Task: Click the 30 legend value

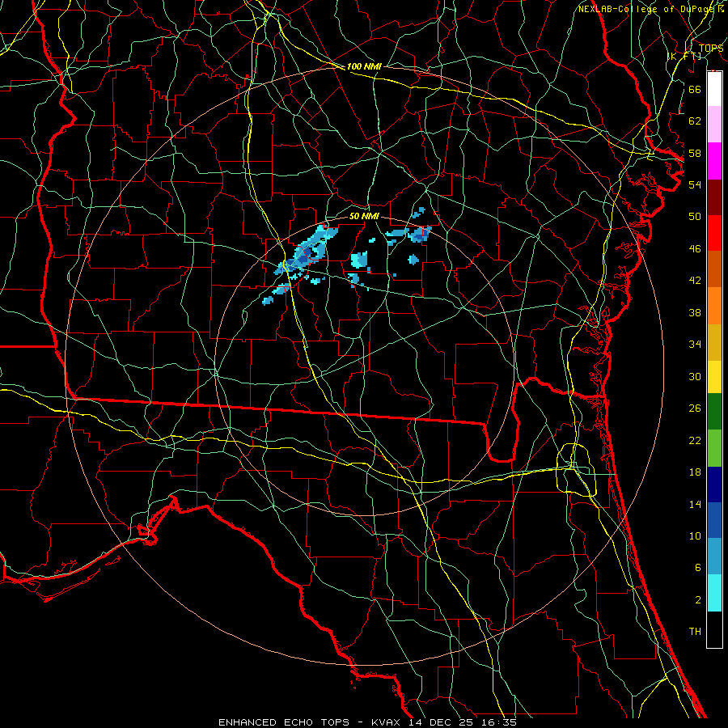Action: (695, 376)
